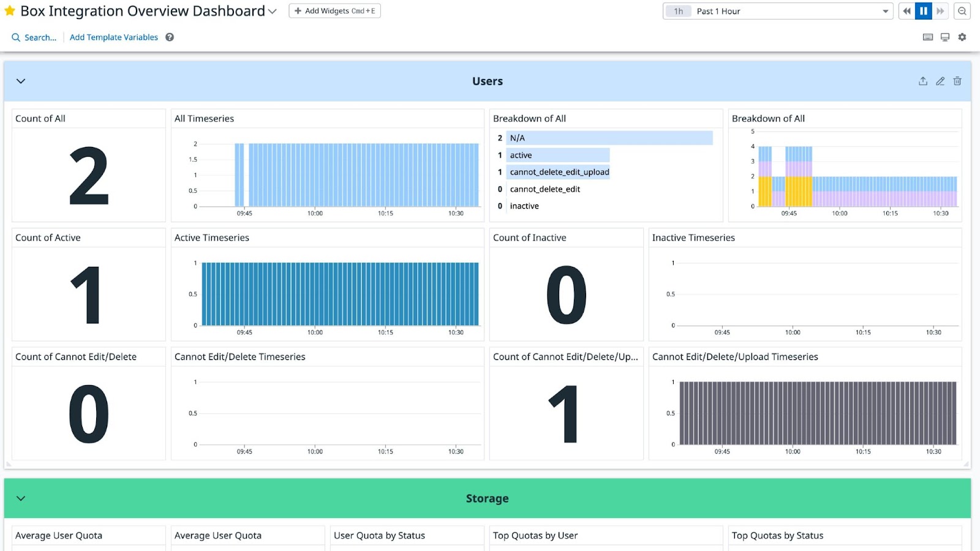Click the Count of Inactive widget title
Image resolution: width=980 pixels, height=551 pixels.
(x=530, y=238)
